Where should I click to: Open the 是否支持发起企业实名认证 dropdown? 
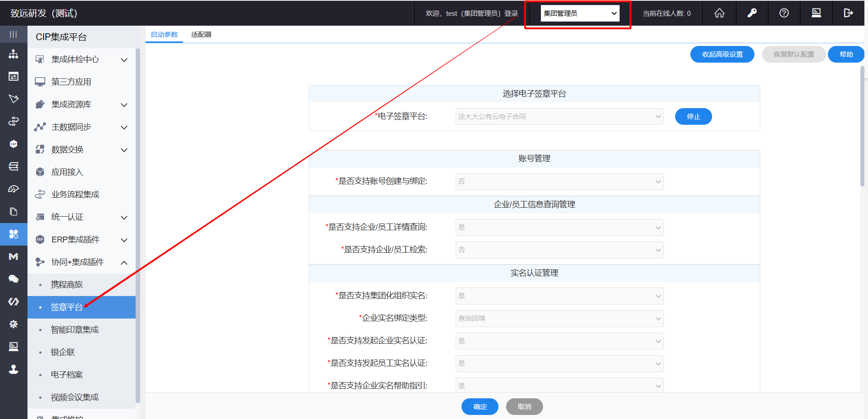(559, 341)
